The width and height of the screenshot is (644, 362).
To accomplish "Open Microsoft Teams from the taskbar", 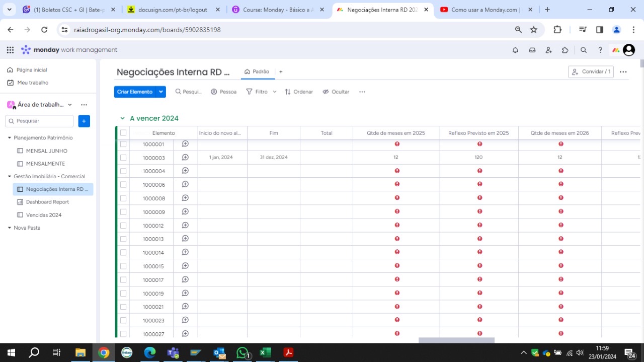I will tap(173, 352).
